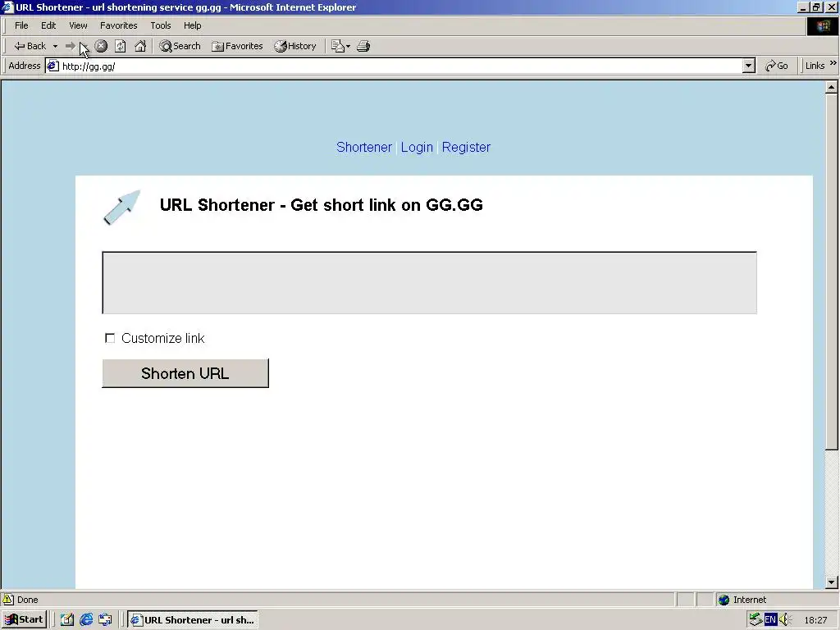840x630 pixels.
Task: Click the network tray icon
Action: click(x=756, y=620)
